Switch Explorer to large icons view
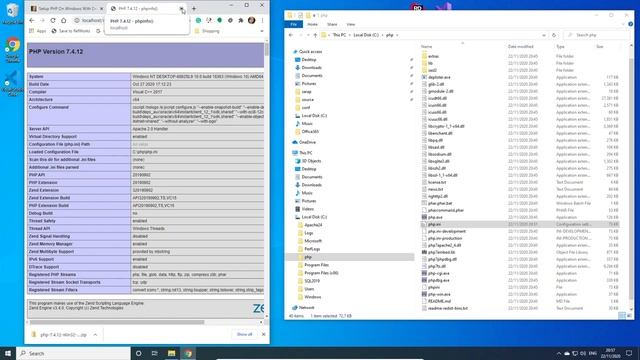Viewport: 640px width, 360px height. click(629, 316)
